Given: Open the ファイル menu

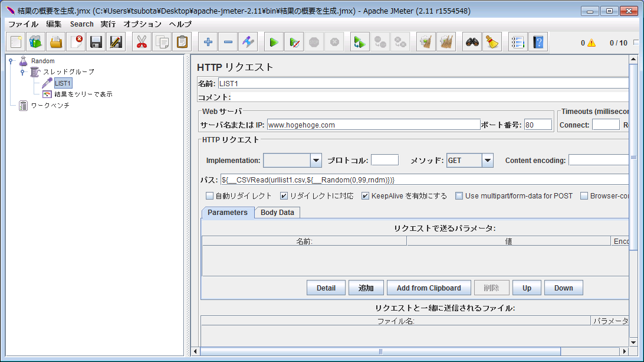Looking at the screenshot, I should click(x=23, y=24).
